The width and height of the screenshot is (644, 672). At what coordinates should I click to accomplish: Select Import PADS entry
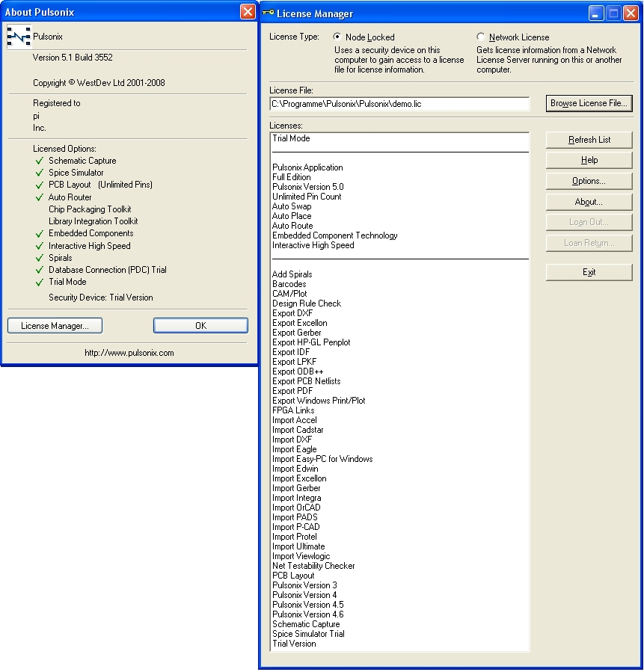coord(295,517)
